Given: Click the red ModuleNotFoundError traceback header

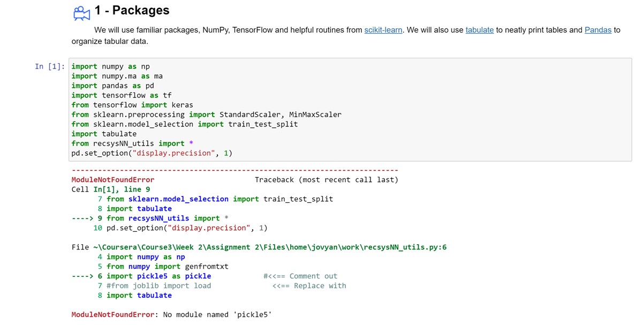Looking at the screenshot, I should [x=113, y=180].
